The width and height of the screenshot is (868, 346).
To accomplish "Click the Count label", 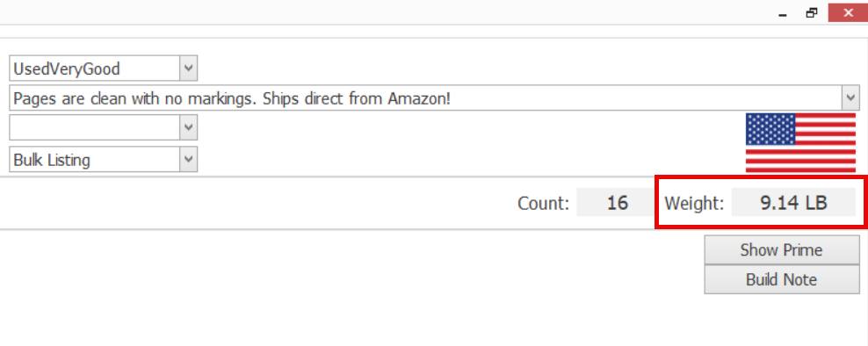I will (543, 203).
